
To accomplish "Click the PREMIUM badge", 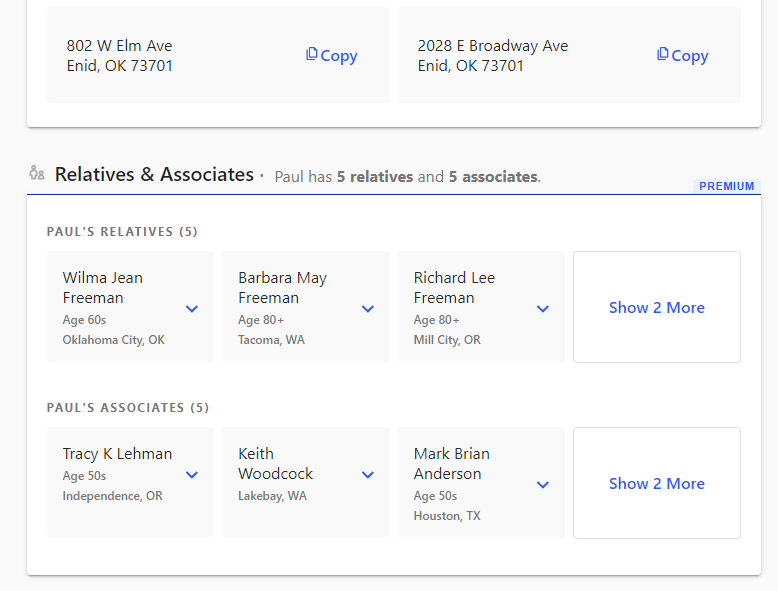I will pos(726,186).
